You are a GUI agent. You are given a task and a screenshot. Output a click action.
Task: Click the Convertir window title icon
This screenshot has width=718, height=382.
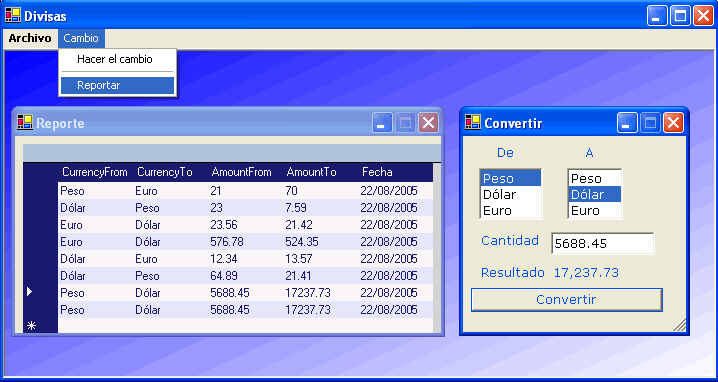(x=473, y=122)
